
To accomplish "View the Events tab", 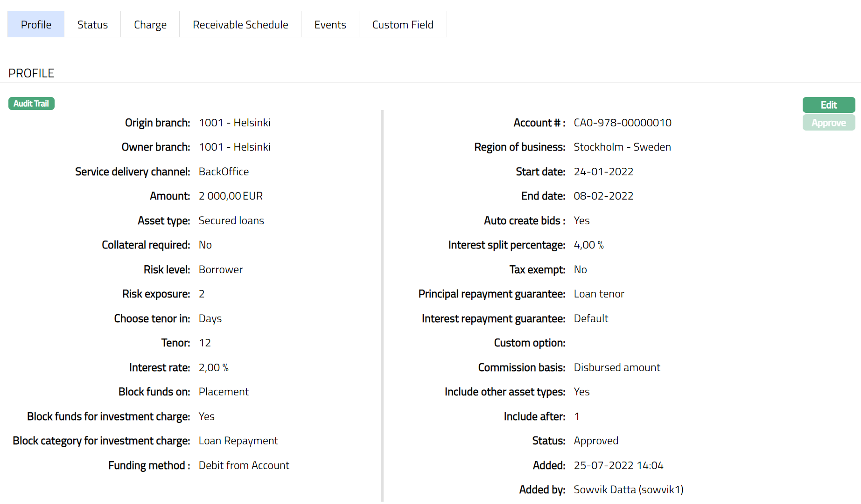I will [x=330, y=25].
